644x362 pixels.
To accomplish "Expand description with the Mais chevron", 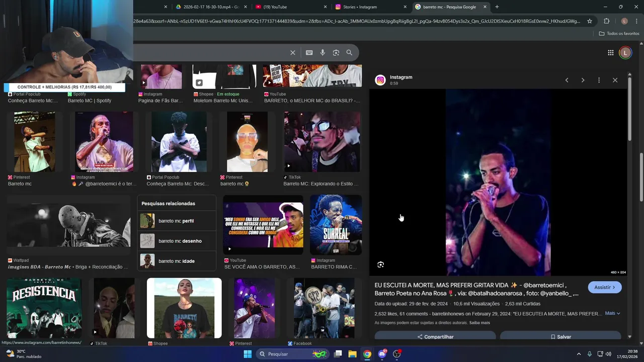I will point(612,313).
